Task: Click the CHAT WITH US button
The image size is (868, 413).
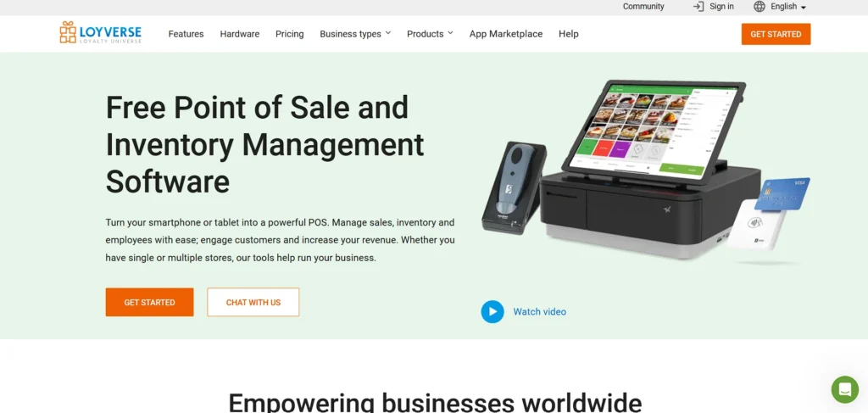Action: pos(253,302)
